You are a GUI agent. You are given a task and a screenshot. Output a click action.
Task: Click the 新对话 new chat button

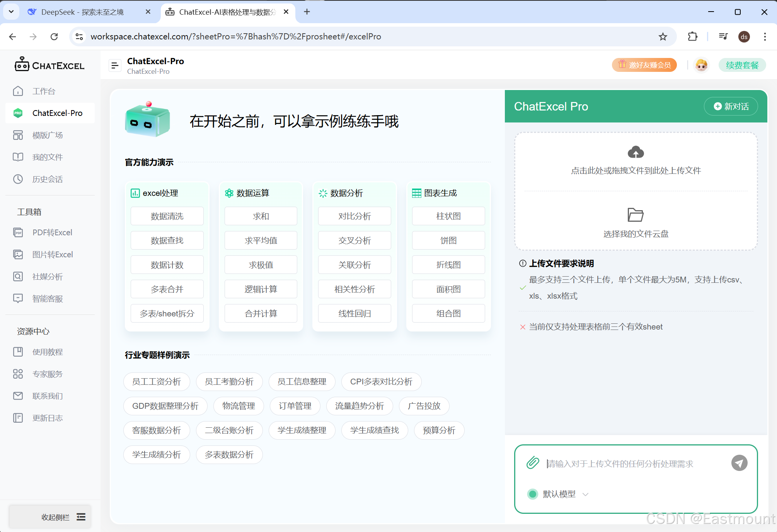(x=731, y=106)
